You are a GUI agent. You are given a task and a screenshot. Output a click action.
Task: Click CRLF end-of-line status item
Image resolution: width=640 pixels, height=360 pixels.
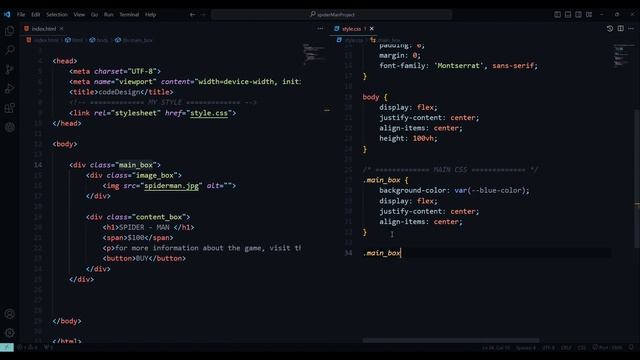click(x=566, y=348)
